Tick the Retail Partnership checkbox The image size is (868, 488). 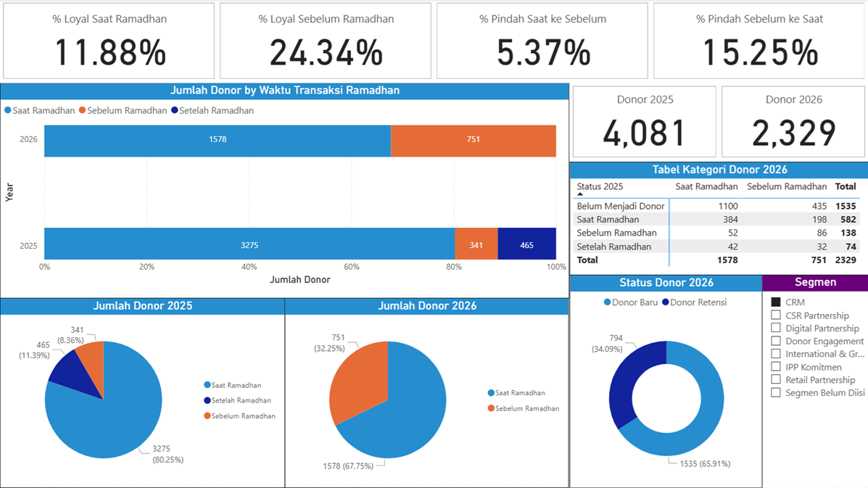(x=776, y=379)
